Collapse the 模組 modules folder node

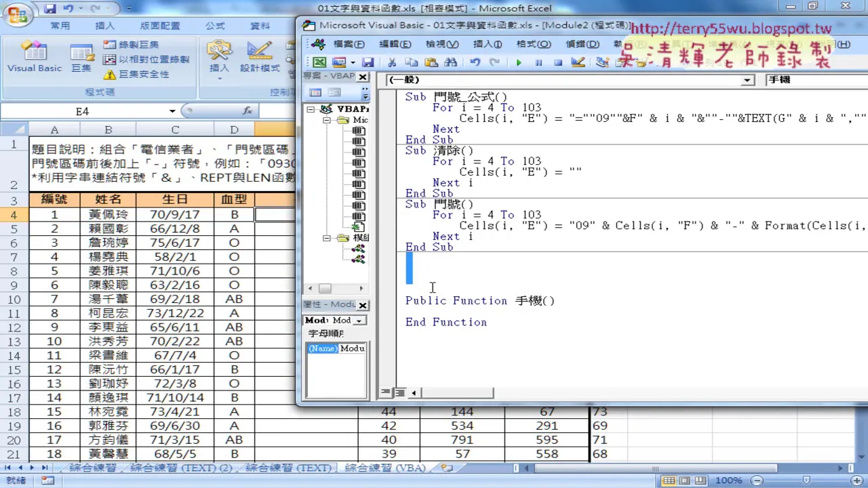[x=326, y=238]
